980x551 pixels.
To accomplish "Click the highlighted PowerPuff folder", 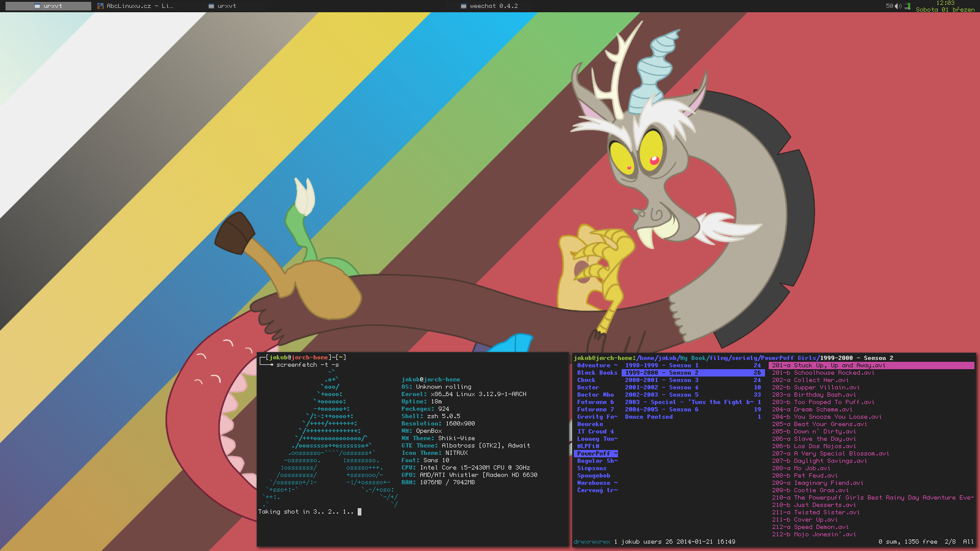I will [x=597, y=454].
